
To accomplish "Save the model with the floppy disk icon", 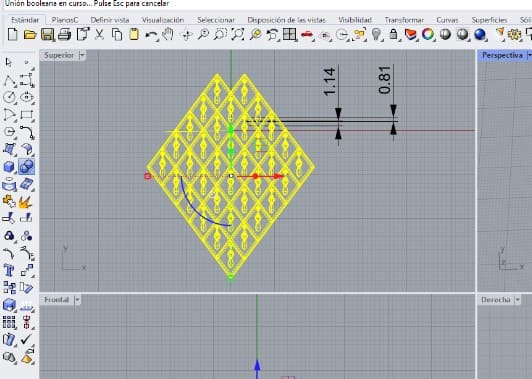I will coord(47,35).
